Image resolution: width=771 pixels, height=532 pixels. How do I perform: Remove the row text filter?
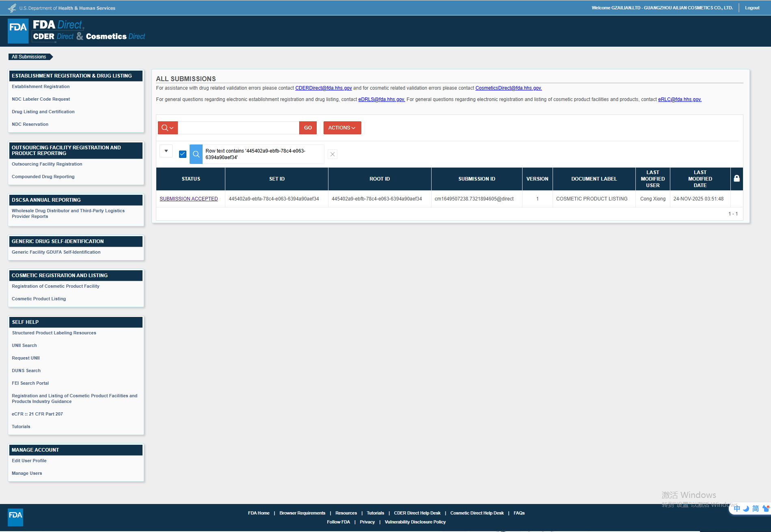tap(333, 154)
